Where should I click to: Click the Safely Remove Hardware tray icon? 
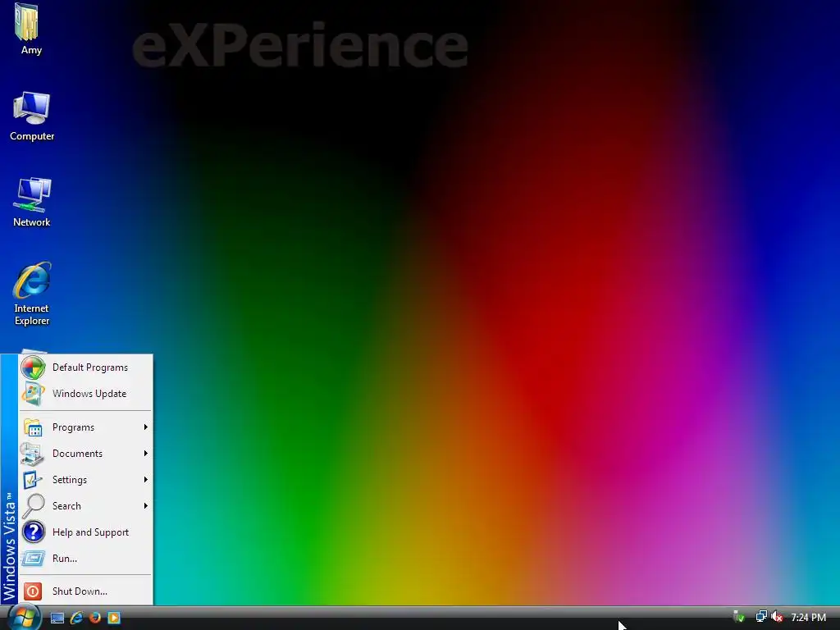click(739, 617)
